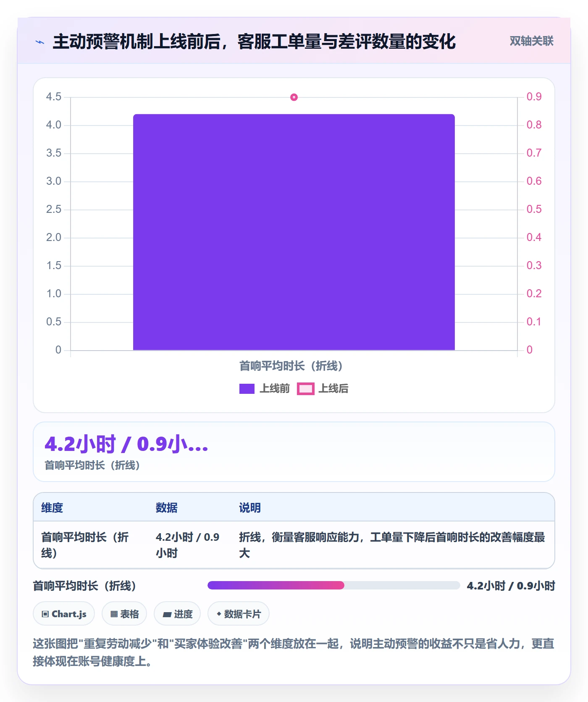Viewport: 588px width, 702px height.
Task: Select the 数据卡片 chip
Action: pyautogui.click(x=239, y=614)
